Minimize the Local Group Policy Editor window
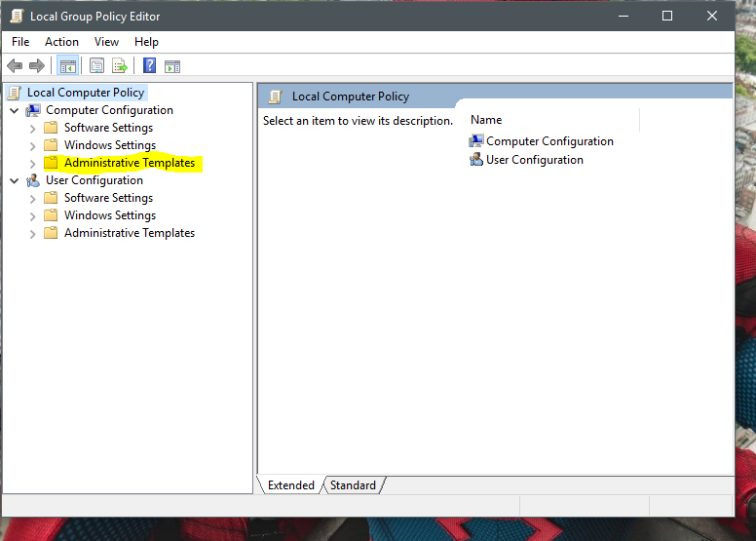 coord(624,16)
